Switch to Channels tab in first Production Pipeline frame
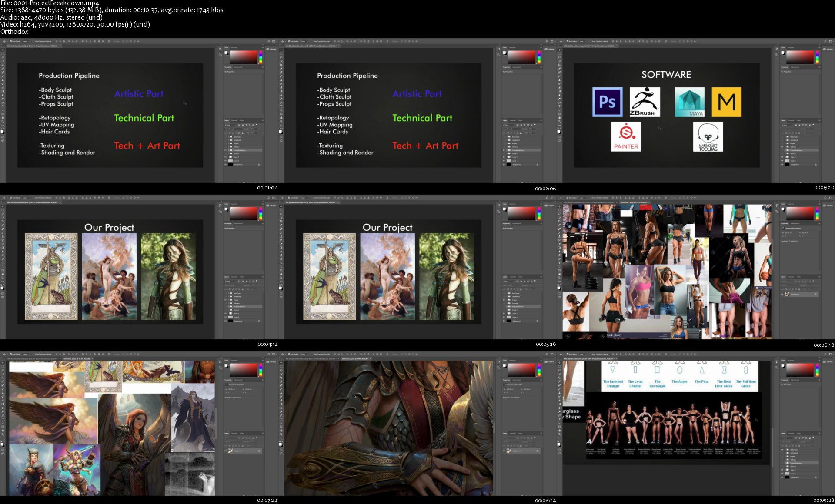Viewport: 835px width, 504px height. pos(234,120)
